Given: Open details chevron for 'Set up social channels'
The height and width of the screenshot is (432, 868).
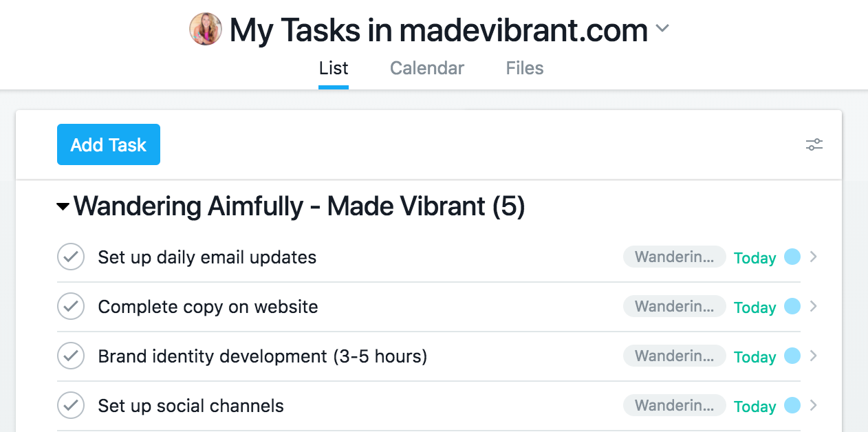Looking at the screenshot, I should tap(814, 405).
